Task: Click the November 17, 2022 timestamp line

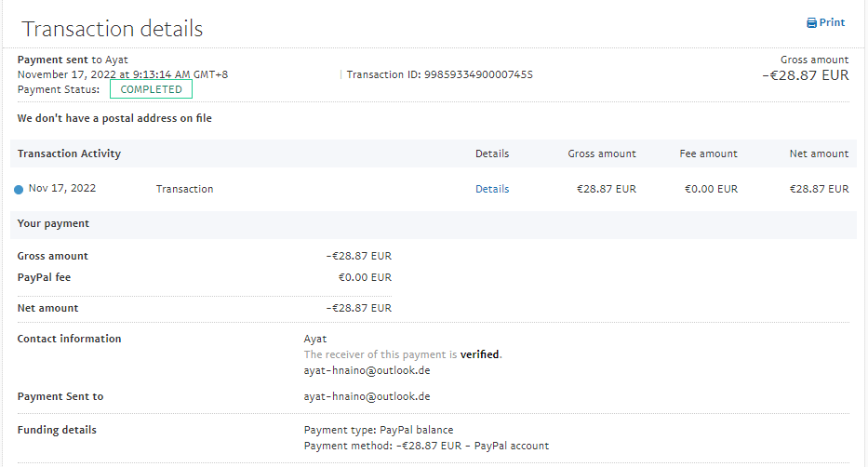Action: point(123,74)
